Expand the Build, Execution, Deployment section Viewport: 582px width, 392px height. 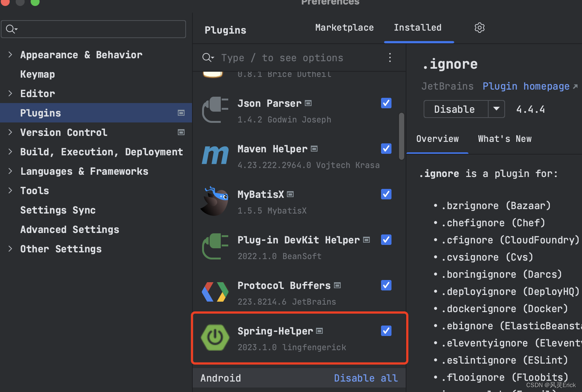coord(10,152)
